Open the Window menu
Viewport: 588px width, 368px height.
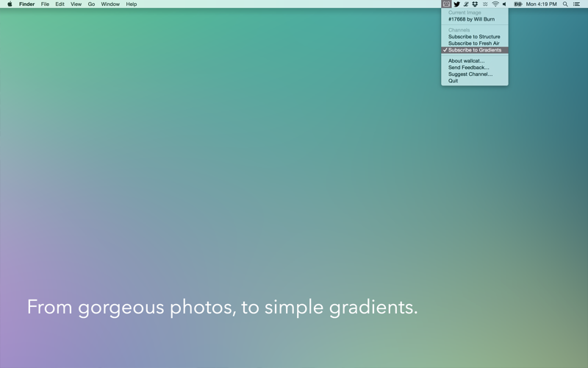click(x=110, y=4)
